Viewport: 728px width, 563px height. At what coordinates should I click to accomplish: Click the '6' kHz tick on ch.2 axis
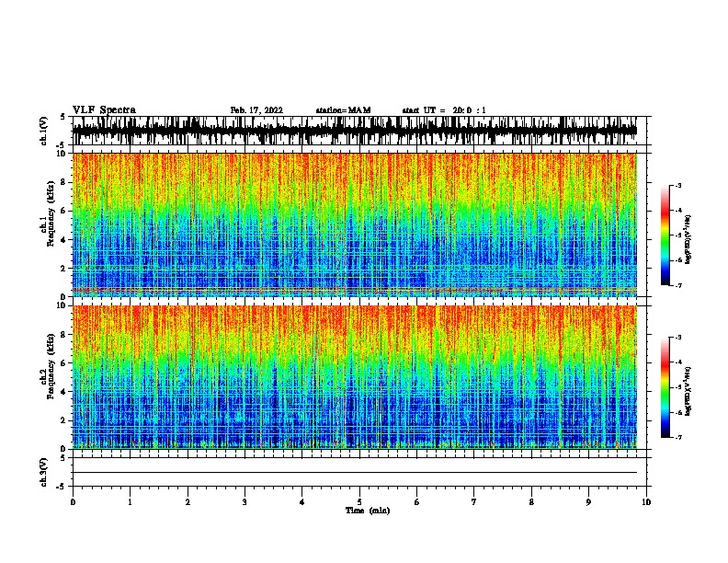tap(63, 363)
